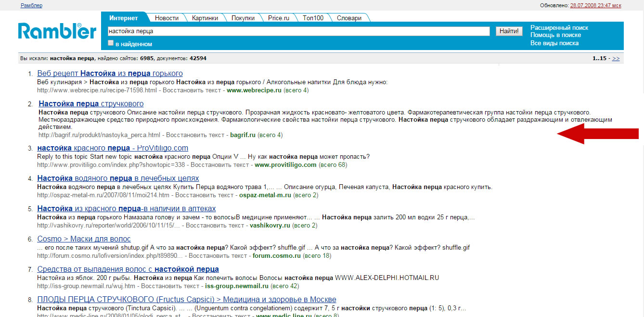
Task: Click the (всего 42) count for iss-group.newmail.ru
Action: [285, 286]
